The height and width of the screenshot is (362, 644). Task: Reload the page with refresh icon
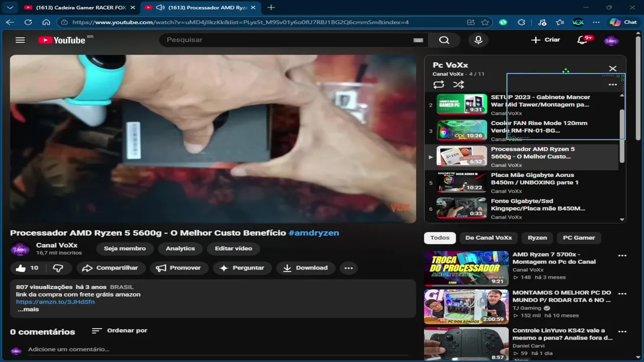click(28, 22)
